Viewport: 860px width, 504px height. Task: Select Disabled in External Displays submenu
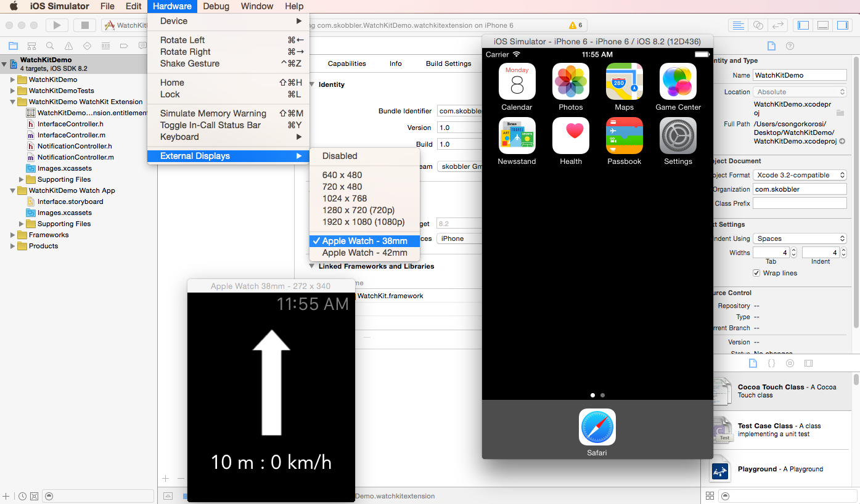(340, 156)
